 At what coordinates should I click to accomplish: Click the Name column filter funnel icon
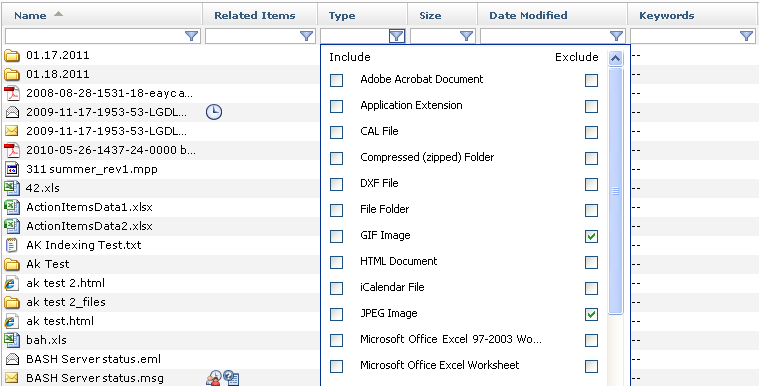coord(192,36)
